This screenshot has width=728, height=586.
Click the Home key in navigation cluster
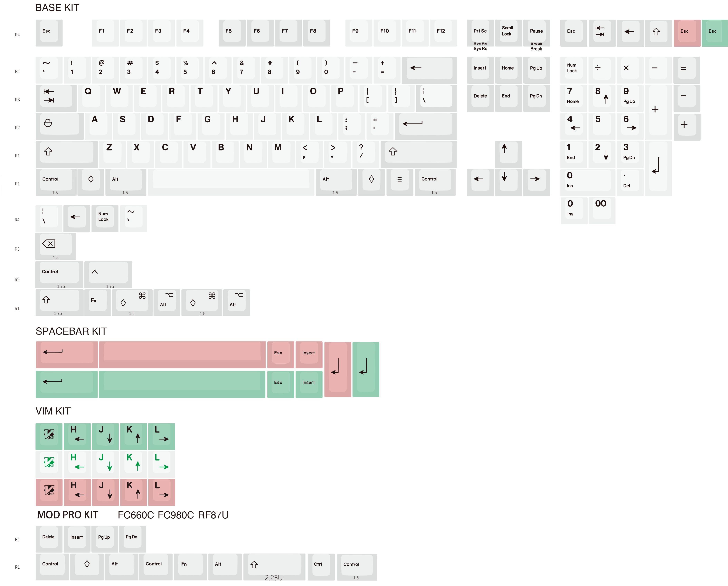coord(508,70)
